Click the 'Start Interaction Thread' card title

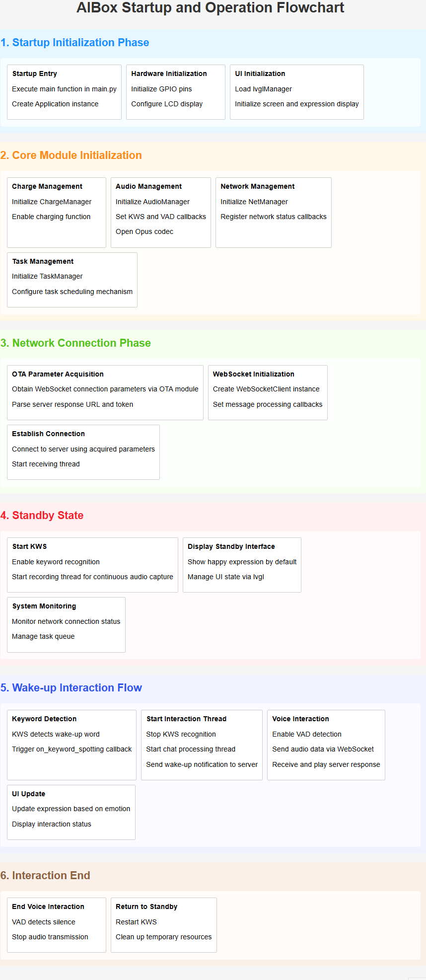[186, 719]
